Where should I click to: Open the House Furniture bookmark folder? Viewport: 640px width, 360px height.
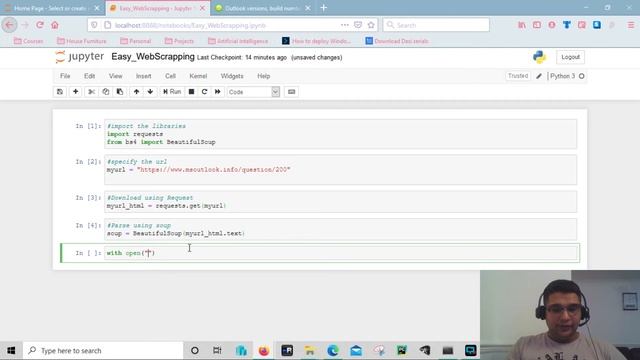[x=82, y=41]
